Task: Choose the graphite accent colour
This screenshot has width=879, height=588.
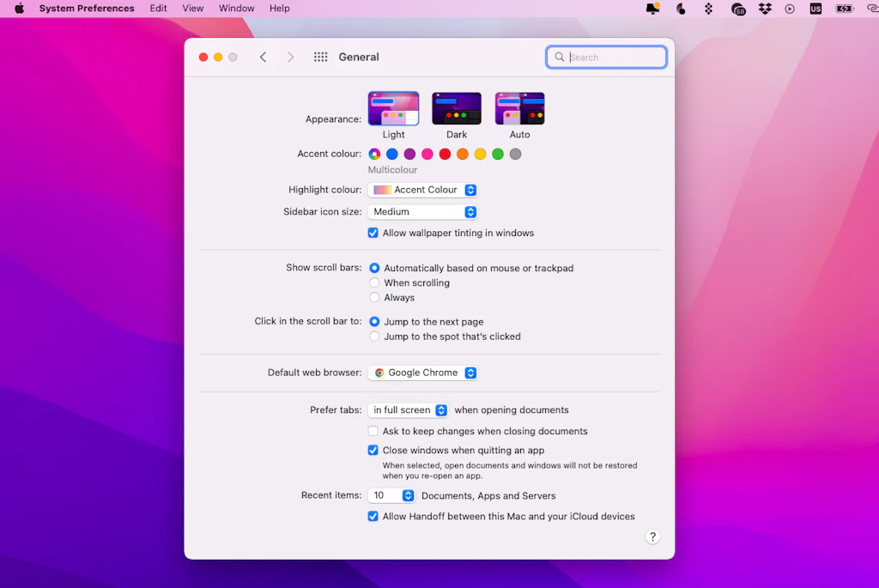Action: [x=515, y=155]
